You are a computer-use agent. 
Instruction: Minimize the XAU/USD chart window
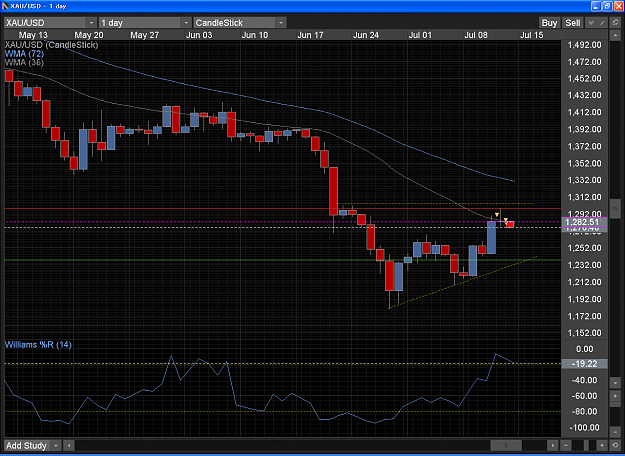click(596, 6)
